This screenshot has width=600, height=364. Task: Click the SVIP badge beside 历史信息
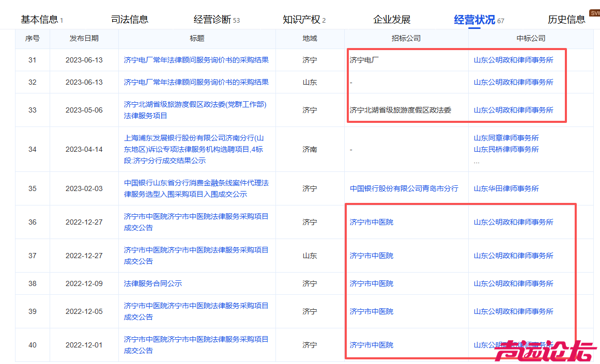coord(594,13)
